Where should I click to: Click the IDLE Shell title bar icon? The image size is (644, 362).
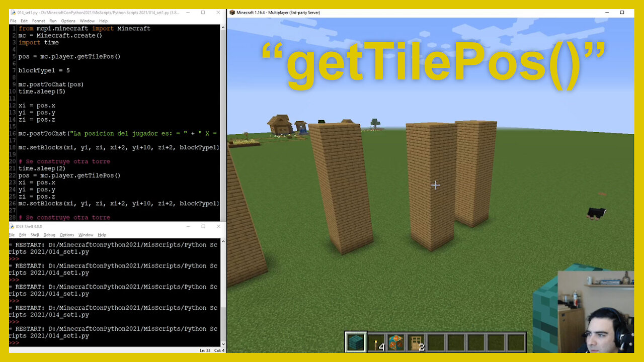pyautogui.click(x=13, y=227)
